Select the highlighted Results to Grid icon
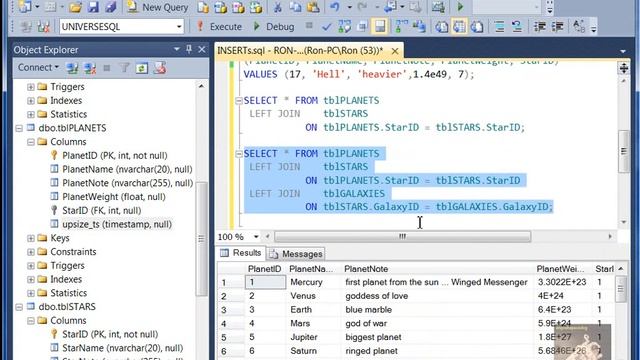Viewport: 640px width, 360px height. tap(459, 27)
